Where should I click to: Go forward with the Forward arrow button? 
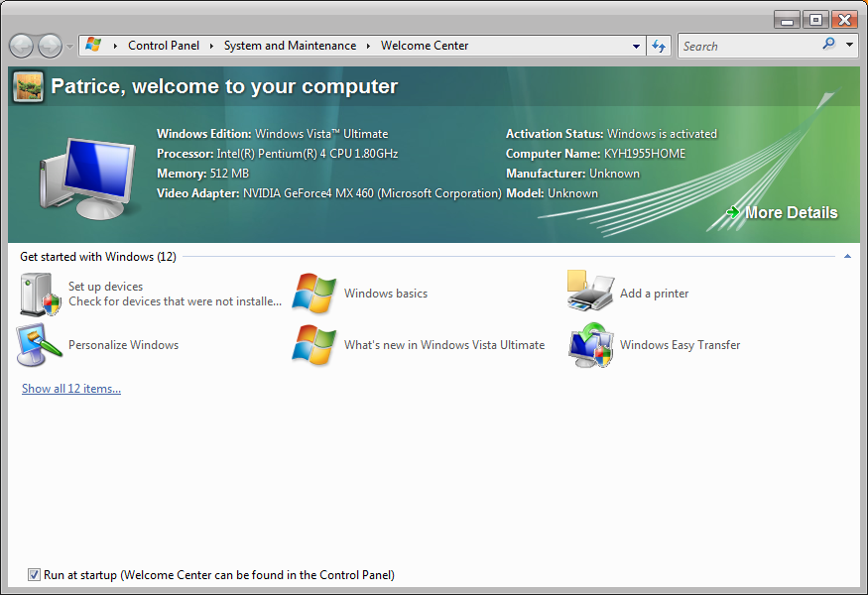[x=50, y=46]
